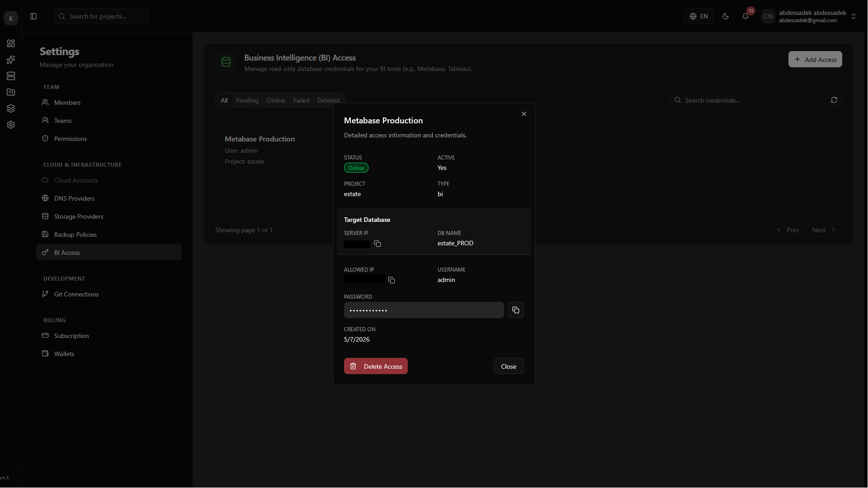Close the Metabase Production dialog with X
Screen dimensions: 868x488
(524, 114)
